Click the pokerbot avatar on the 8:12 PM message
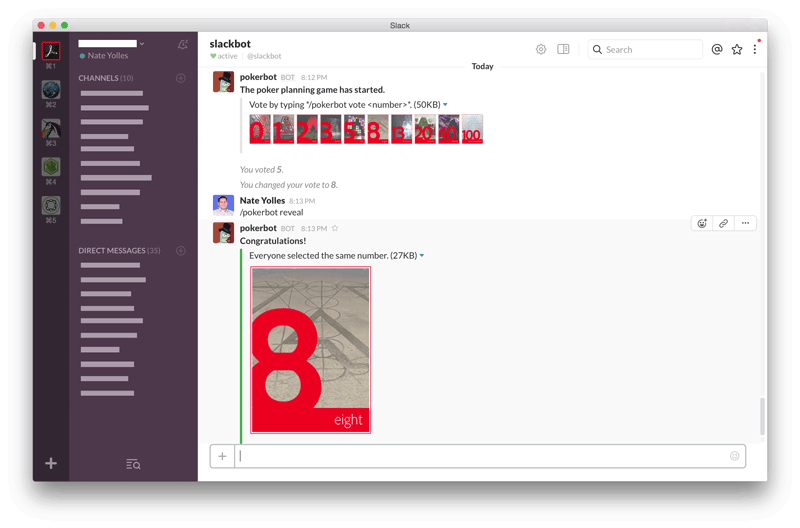The height and width of the screenshot is (528, 800). (223, 82)
